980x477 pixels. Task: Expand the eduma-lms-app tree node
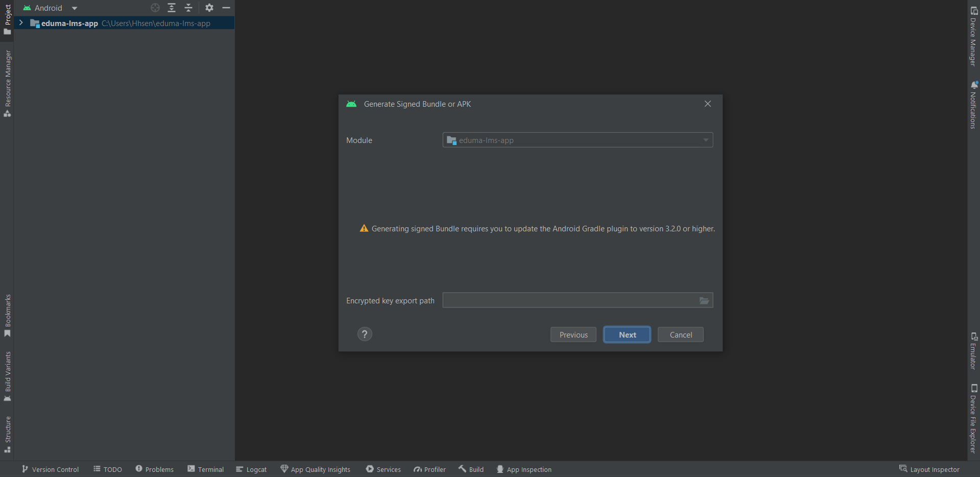[21, 23]
